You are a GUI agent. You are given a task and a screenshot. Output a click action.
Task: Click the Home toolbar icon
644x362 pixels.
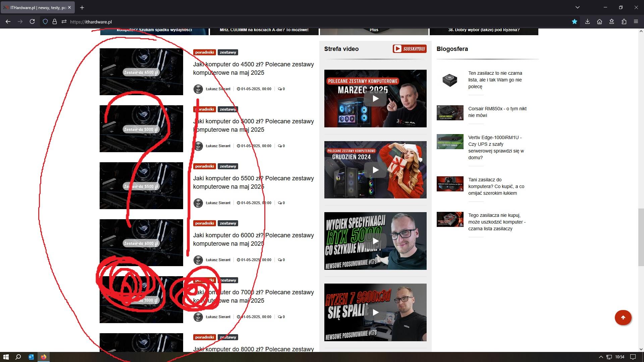click(x=599, y=22)
